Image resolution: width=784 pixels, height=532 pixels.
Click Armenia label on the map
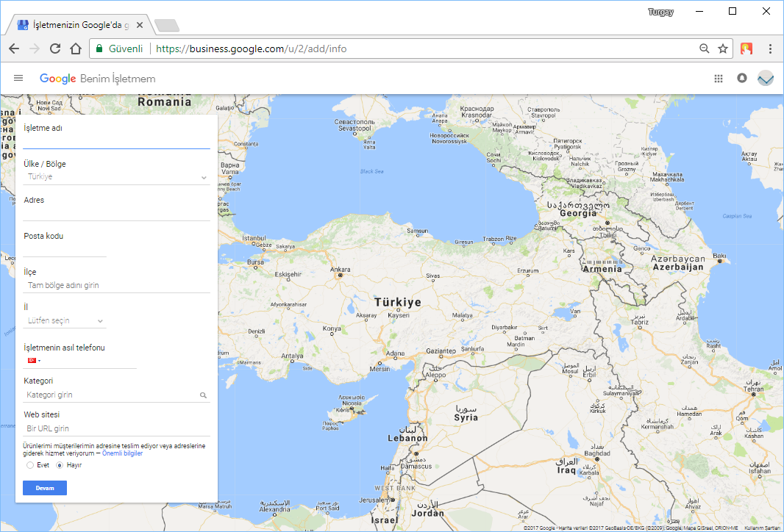click(602, 269)
